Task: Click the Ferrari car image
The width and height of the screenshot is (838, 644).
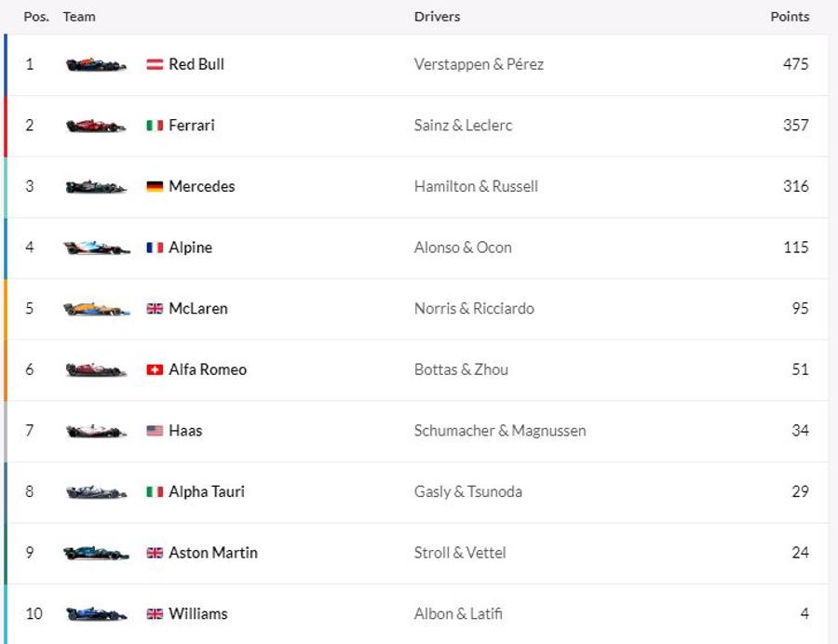Action: click(96, 126)
